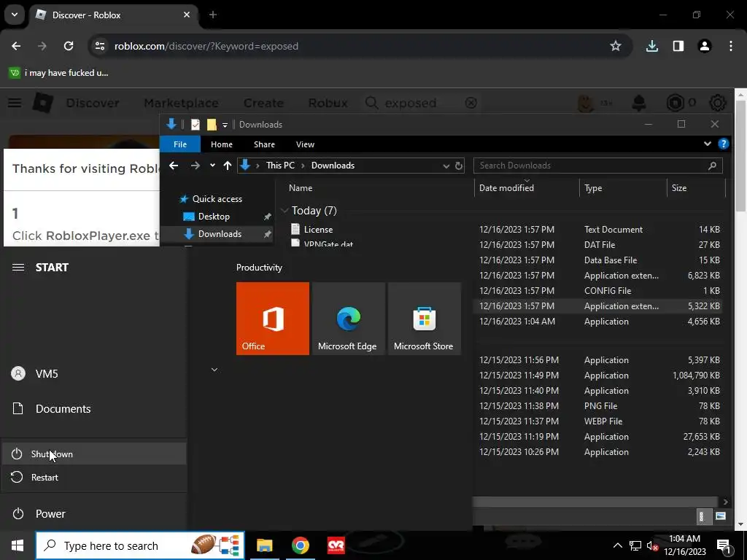Show hidden system tray icons
Image resolution: width=747 pixels, height=560 pixels.
617,545
